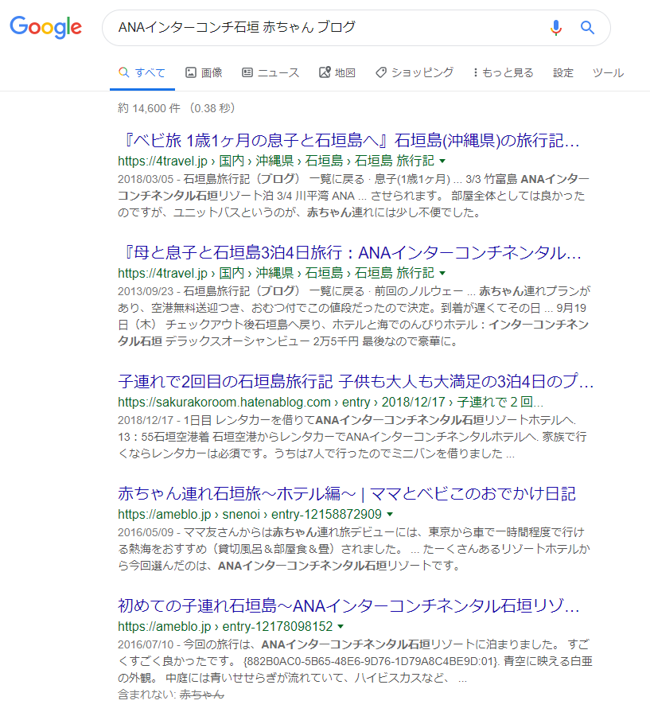Switch to the ニュース tab

tap(271, 73)
